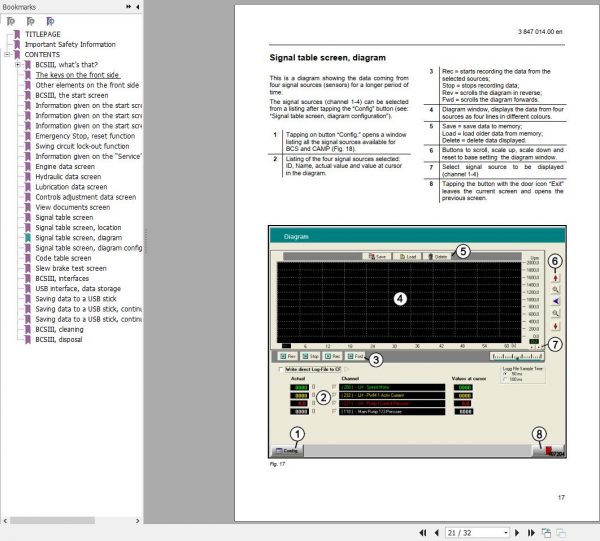The image size is (600, 541).
Task: Click the Bookmarks panel title
Action: [19, 7]
